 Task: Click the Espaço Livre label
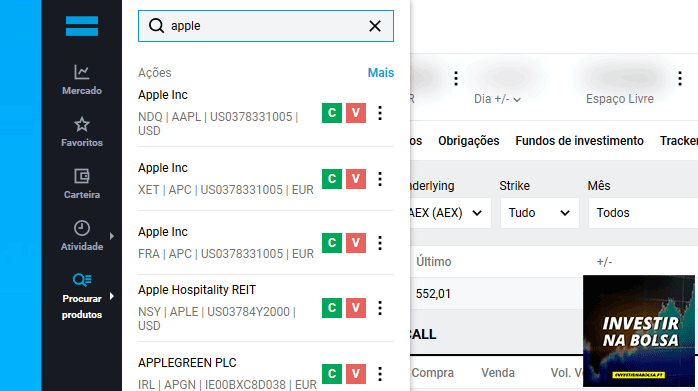coord(620,99)
